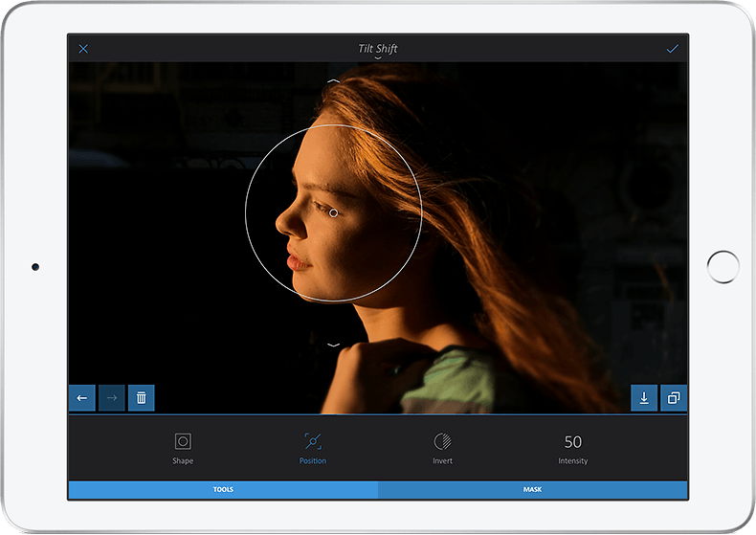Click the upper chevron handle above the circle
This screenshot has height=535, width=756.
333,81
